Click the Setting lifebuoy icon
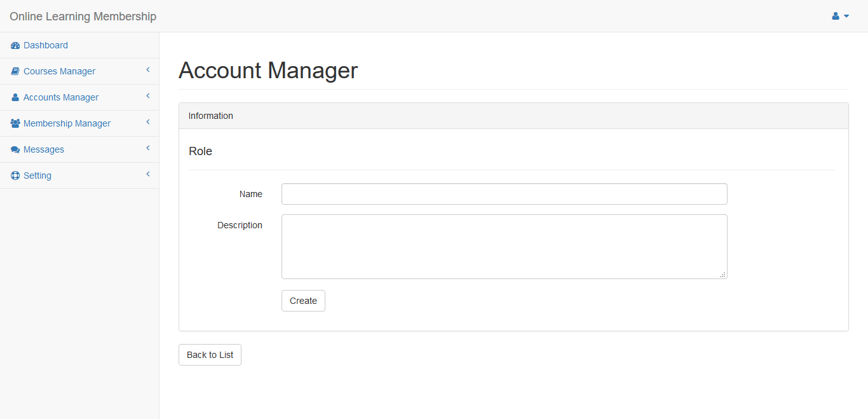Image resolution: width=868 pixels, height=419 pixels. pyautogui.click(x=15, y=176)
